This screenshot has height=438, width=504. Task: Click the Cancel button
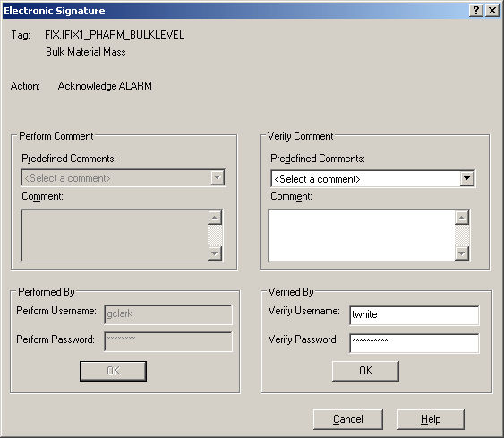tap(348, 419)
